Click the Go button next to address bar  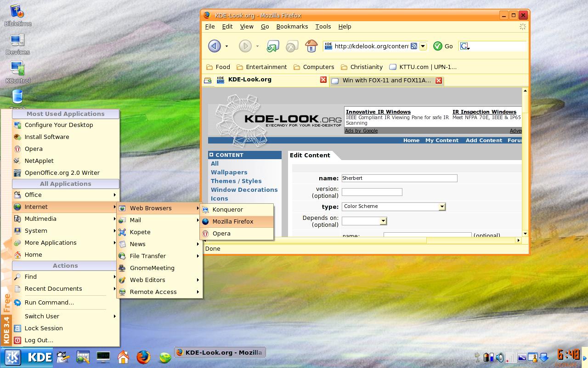(443, 46)
